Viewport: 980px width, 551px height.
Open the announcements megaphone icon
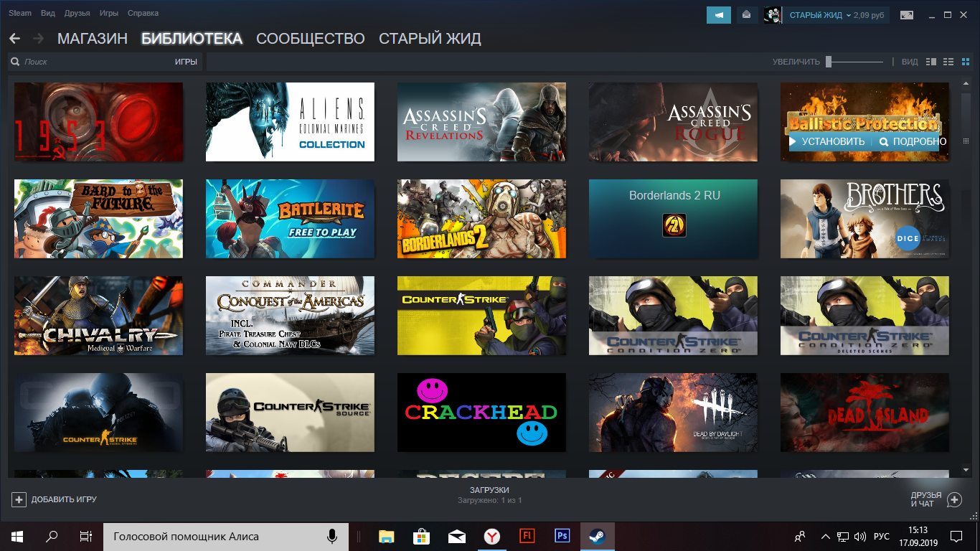(x=718, y=14)
